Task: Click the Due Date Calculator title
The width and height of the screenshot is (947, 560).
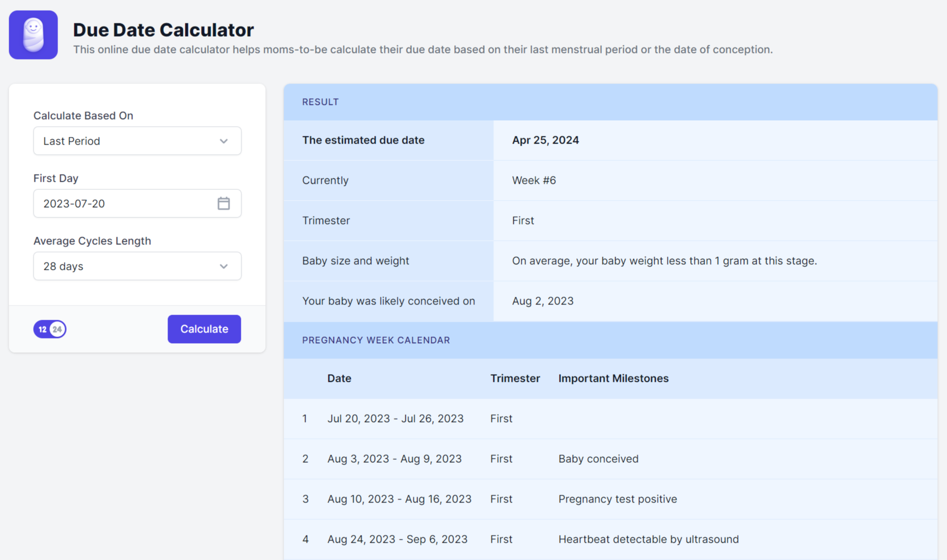Action: pyautogui.click(x=163, y=30)
